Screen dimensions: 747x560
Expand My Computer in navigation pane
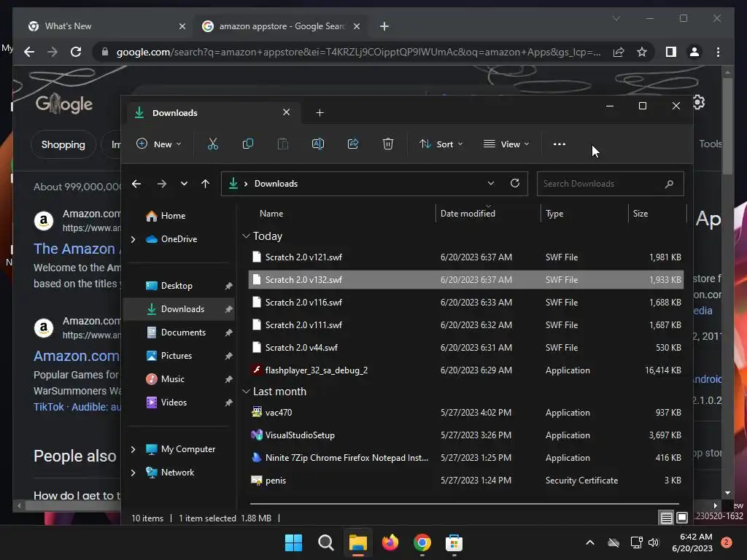click(133, 449)
